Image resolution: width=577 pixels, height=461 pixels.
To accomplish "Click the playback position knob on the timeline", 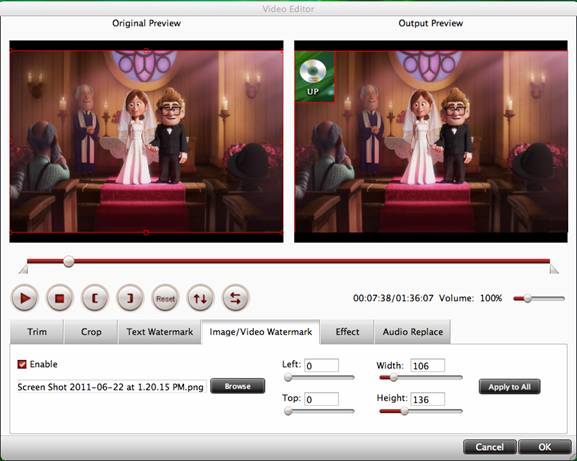I will [x=68, y=262].
